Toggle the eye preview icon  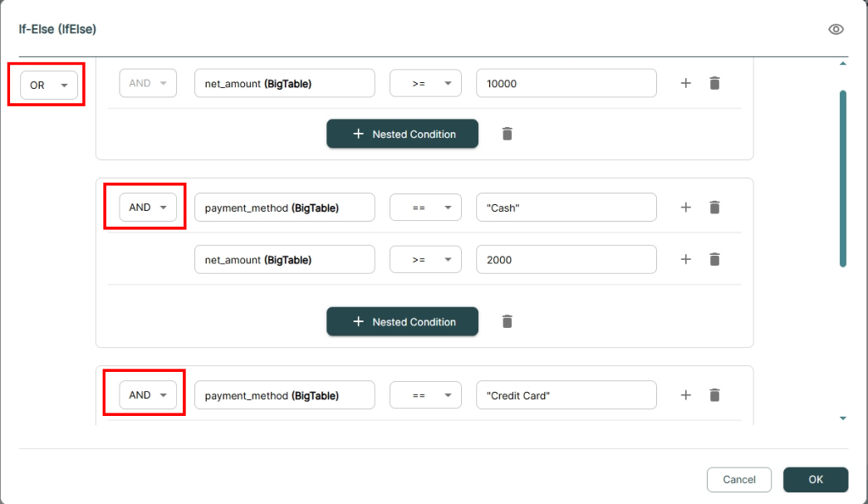point(836,30)
